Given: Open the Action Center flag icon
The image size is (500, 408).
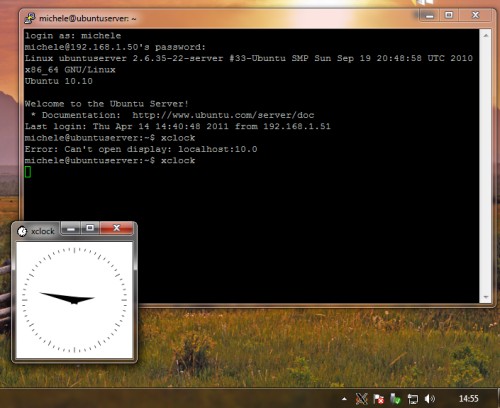Looking at the screenshot, I should coord(378,399).
